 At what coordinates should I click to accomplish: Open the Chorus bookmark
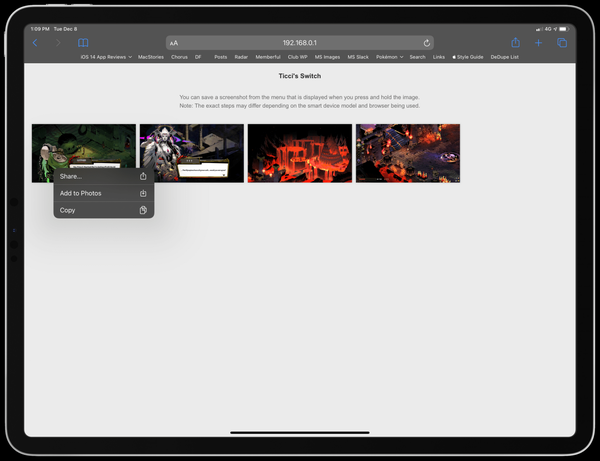179,57
